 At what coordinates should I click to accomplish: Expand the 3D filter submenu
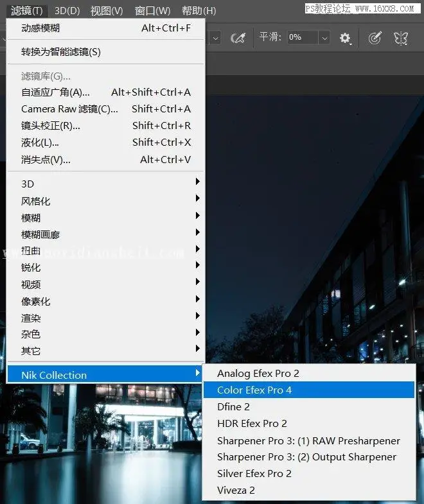pyautogui.click(x=106, y=184)
